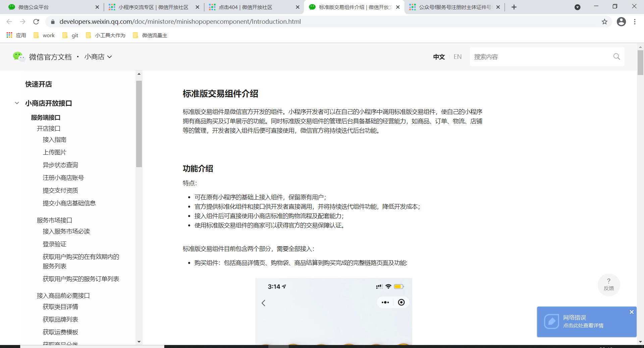
Task: Click the sidebar scrollbar thumb
Action: (x=139, y=124)
